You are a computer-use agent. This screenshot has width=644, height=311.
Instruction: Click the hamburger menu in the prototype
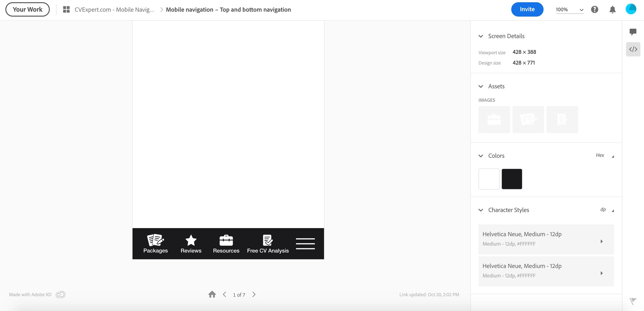pos(305,244)
